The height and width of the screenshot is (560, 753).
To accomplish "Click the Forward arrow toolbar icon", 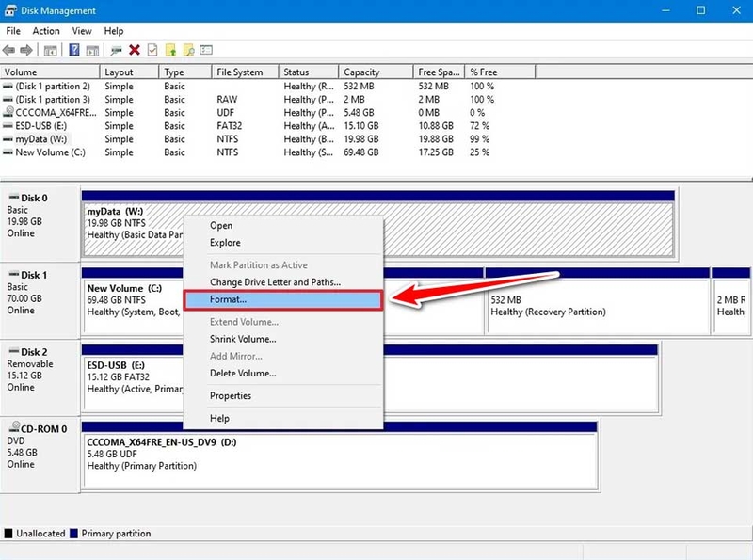I will (x=26, y=50).
